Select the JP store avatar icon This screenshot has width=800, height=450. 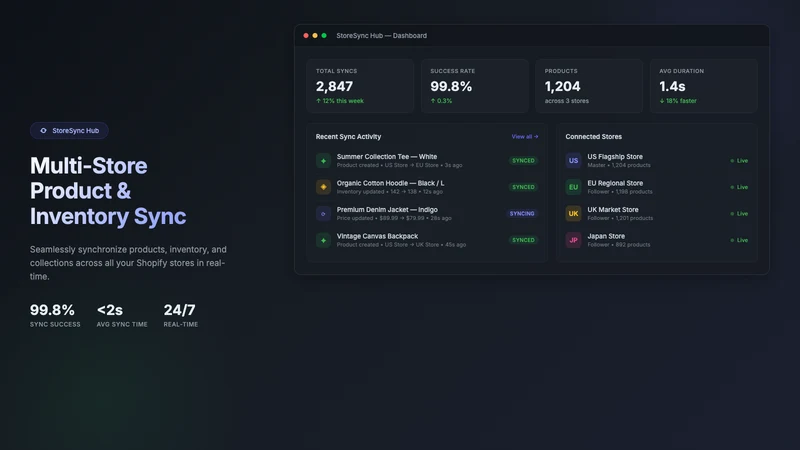click(573, 240)
